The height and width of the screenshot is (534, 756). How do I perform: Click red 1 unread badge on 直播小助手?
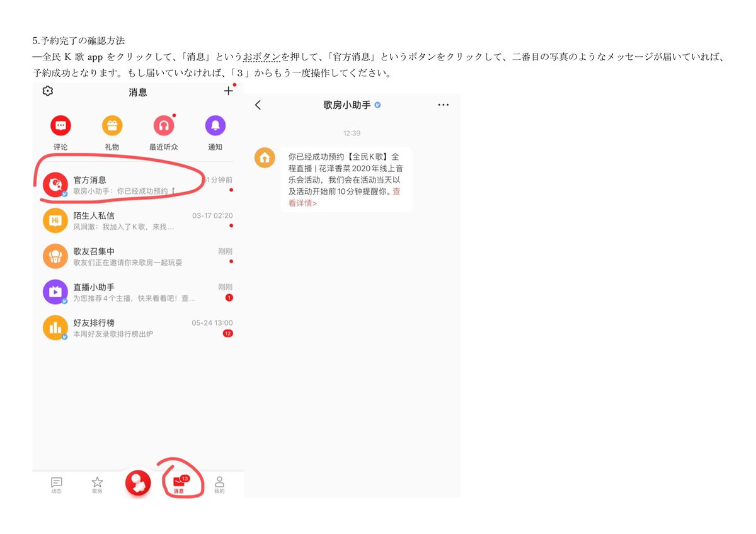point(229,297)
